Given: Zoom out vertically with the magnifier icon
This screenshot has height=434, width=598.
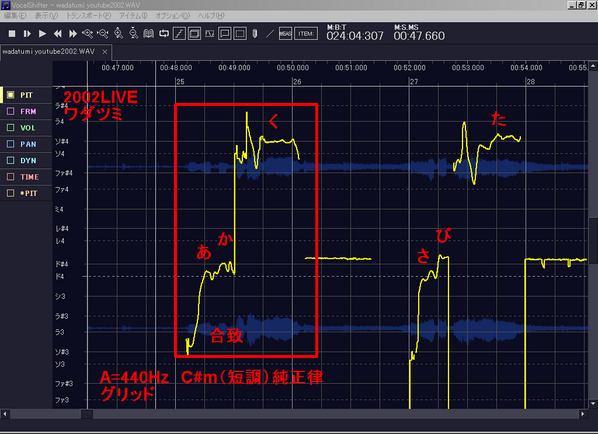Looking at the screenshot, I should (x=133, y=34).
